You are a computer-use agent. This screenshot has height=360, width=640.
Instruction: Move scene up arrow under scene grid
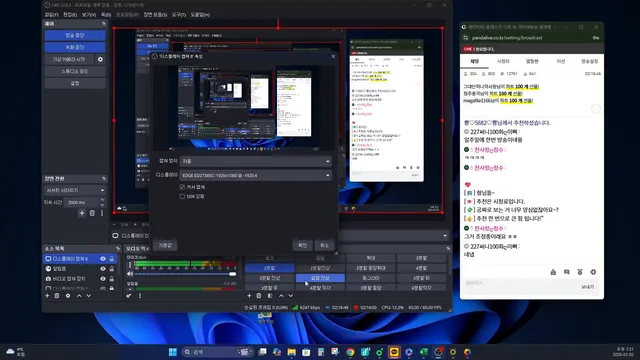pyautogui.click(x=281, y=296)
